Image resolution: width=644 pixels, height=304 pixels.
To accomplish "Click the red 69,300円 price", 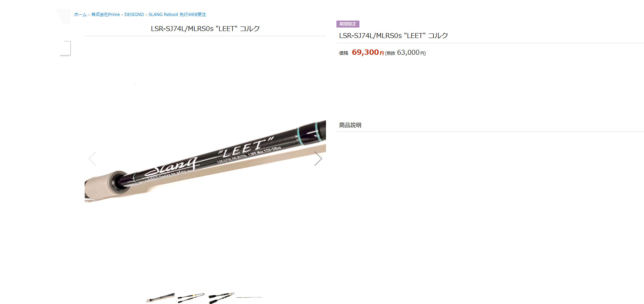I will pos(368,52).
